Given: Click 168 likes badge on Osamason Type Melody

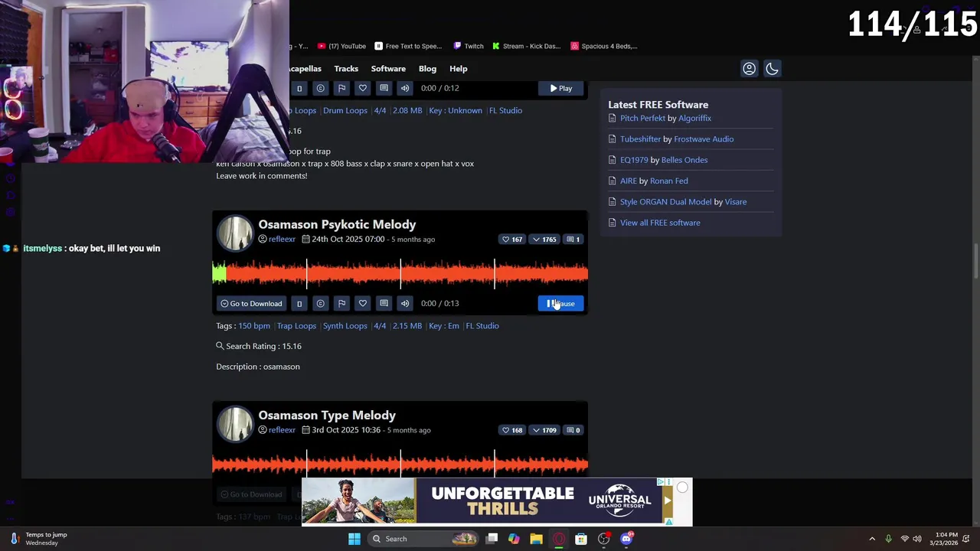Looking at the screenshot, I should (x=512, y=430).
